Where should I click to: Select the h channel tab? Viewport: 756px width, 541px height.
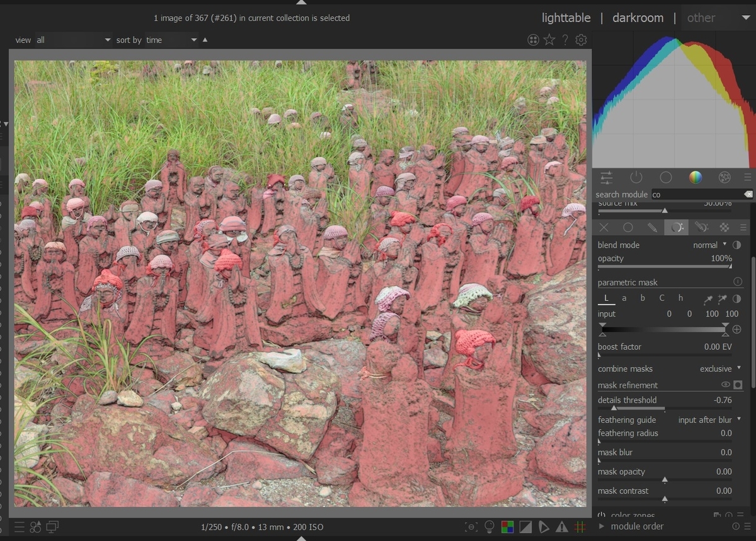point(680,298)
